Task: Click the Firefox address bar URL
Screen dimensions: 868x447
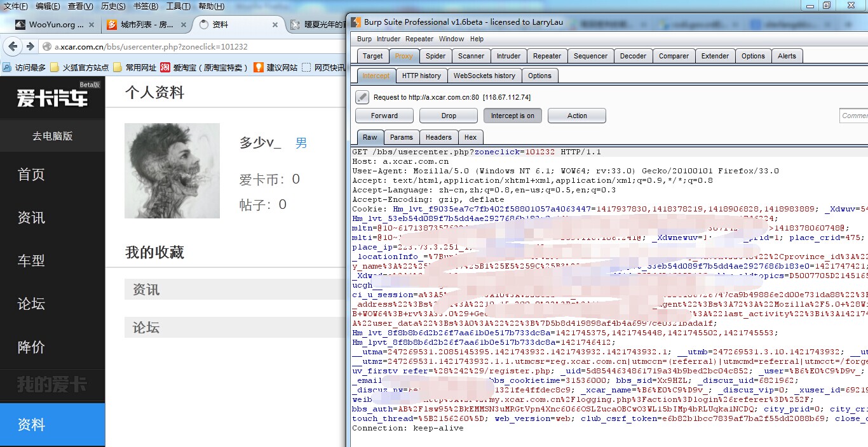Action: [x=151, y=46]
